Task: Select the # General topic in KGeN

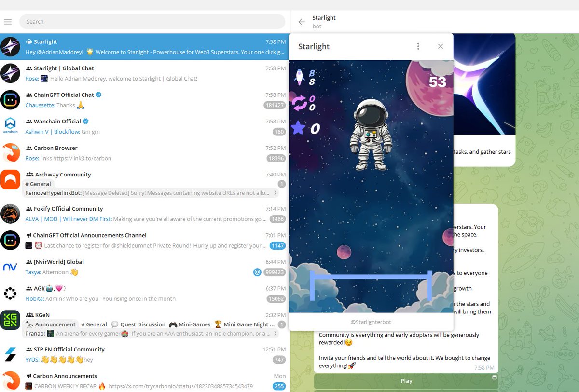Action: [x=94, y=324]
